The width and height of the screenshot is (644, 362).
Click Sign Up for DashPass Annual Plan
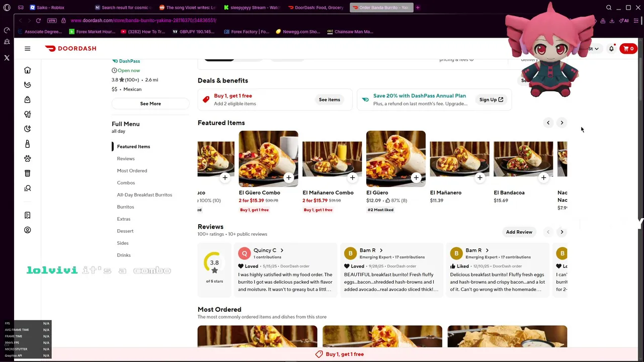[x=491, y=100]
